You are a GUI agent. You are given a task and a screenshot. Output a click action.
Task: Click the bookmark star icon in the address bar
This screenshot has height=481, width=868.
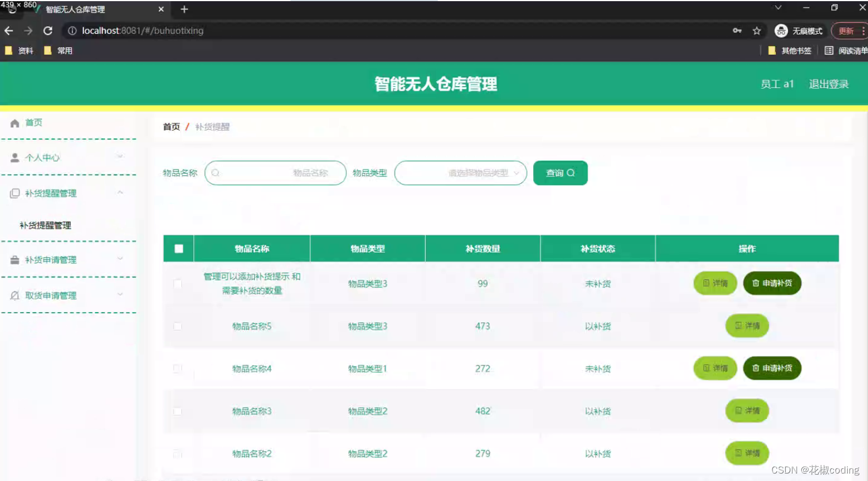tap(756, 31)
